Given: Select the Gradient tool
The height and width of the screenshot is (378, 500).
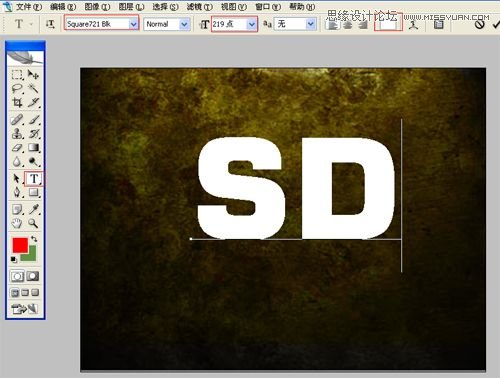Looking at the screenshot, I should coord(33,147).
